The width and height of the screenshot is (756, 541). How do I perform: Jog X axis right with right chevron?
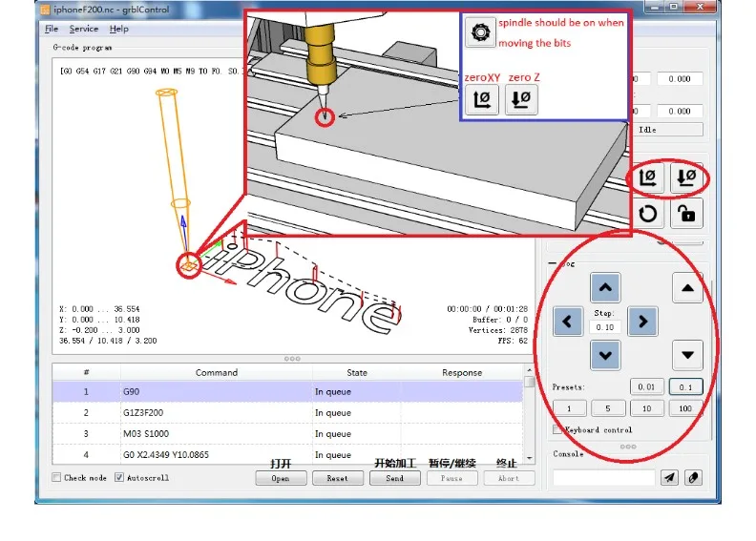[642, 322]
